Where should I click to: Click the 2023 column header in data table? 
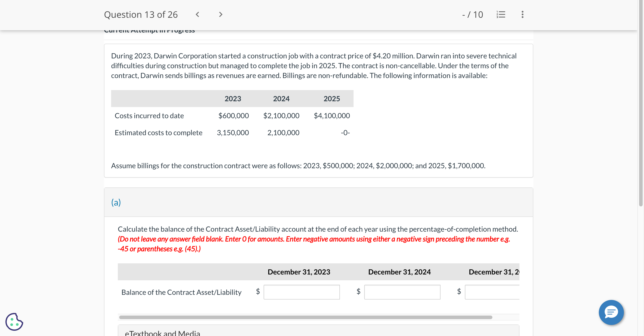coord(233,99)
